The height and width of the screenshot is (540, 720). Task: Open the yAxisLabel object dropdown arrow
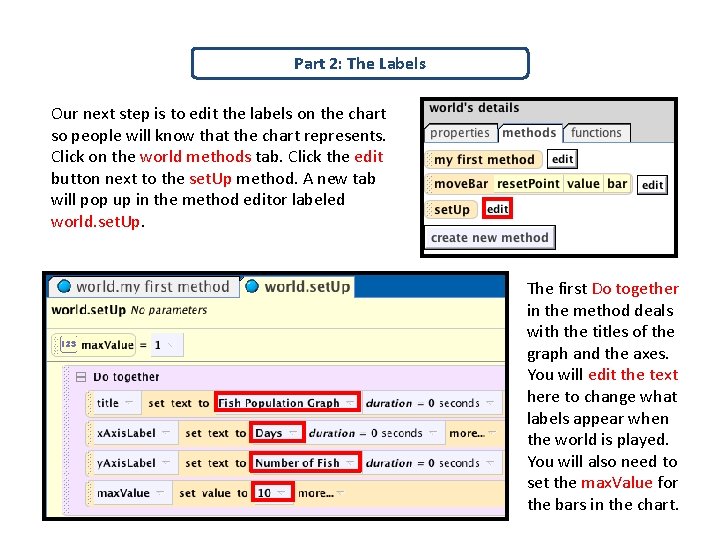tap(166, 462)
